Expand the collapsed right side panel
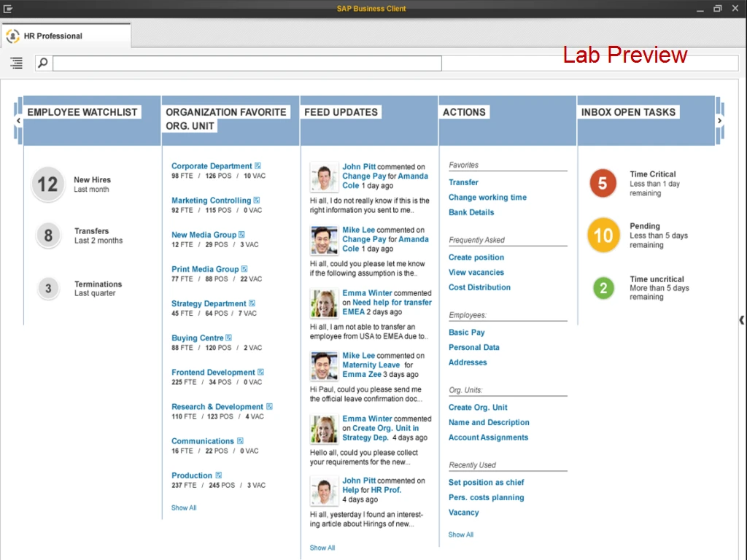Image resolution: width=747 pixels, height=560 pixels. pos(741,319)
